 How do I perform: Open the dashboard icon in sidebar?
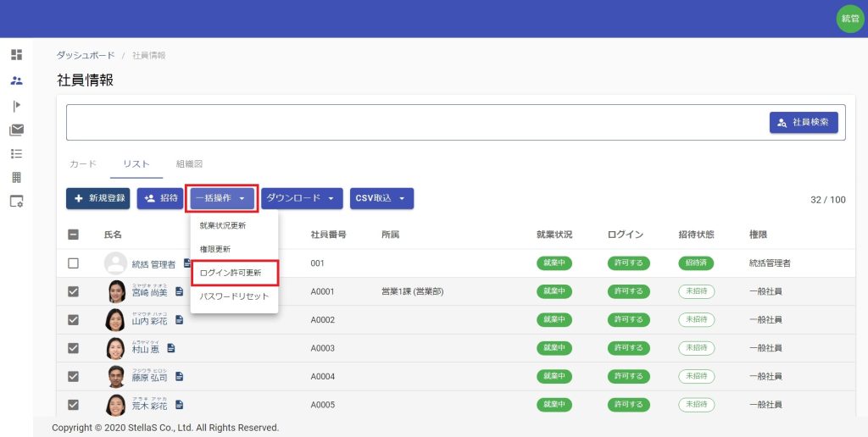tap(16, 55)
